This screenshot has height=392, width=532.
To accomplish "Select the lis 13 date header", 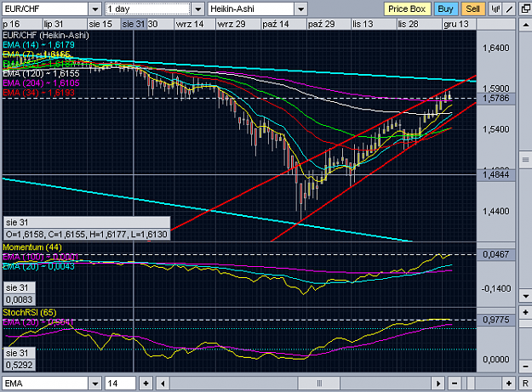I will 363,24.
